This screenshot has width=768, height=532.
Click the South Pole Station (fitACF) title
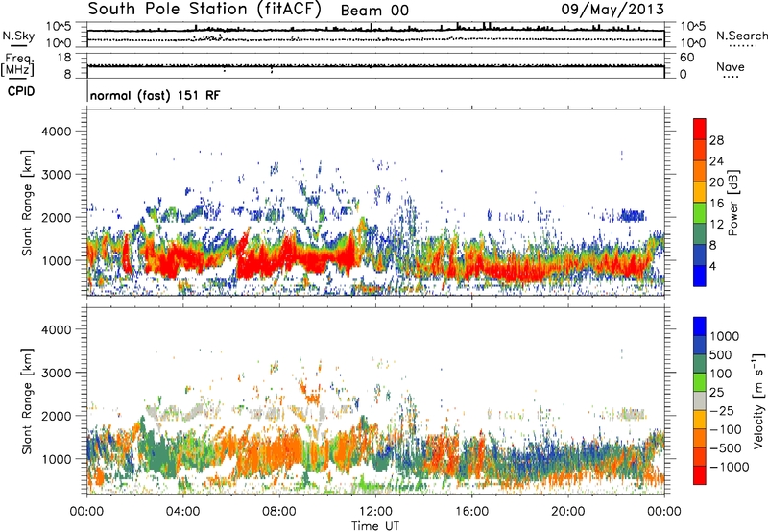coord(204,10)
